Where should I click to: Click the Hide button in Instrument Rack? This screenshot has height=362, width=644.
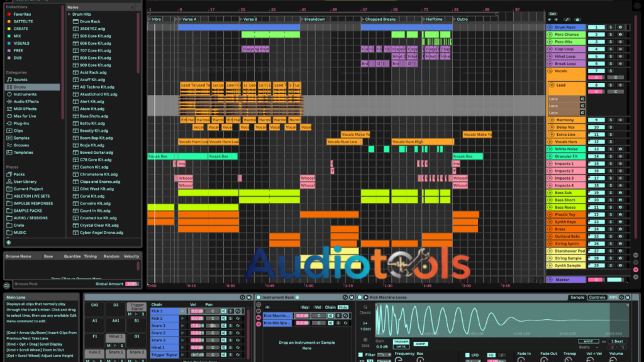coord(343,307)
